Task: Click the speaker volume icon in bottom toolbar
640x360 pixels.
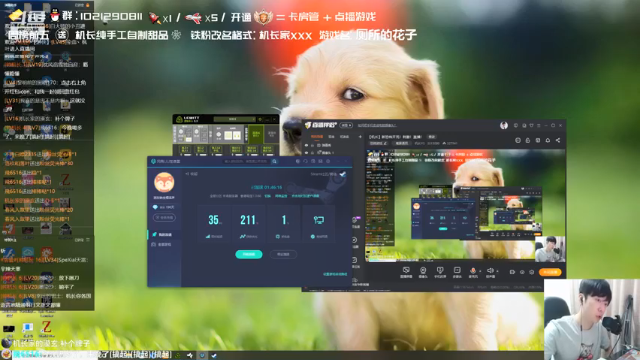Action: pyautogui.click(x=490, y=270)
